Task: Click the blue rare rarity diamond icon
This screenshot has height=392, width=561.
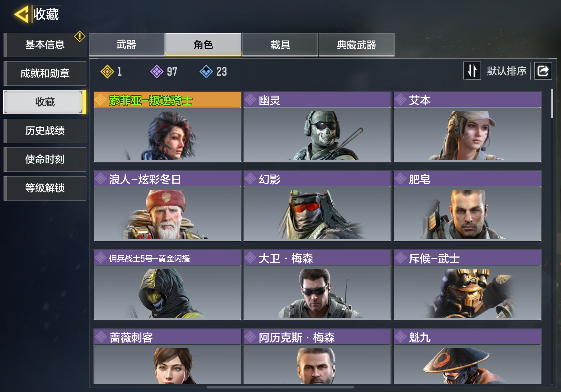Action: coord(206,72)
